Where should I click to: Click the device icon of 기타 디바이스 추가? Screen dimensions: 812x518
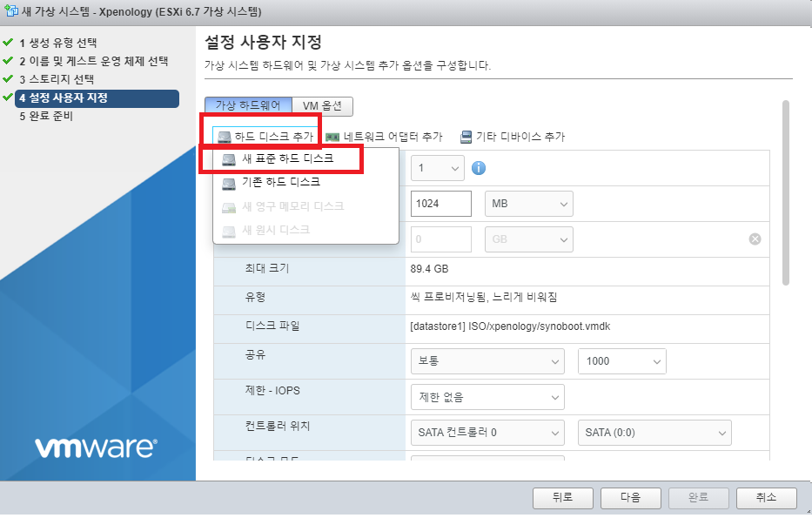point(466,137)
